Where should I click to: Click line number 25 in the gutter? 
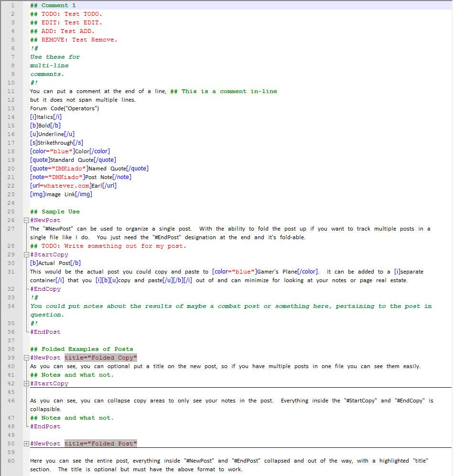pos(12,212)
